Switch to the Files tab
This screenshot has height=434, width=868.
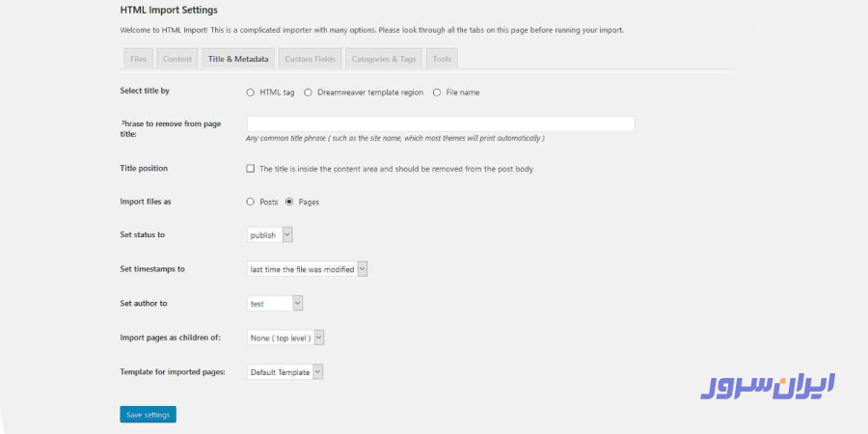[x=138, y=59]
